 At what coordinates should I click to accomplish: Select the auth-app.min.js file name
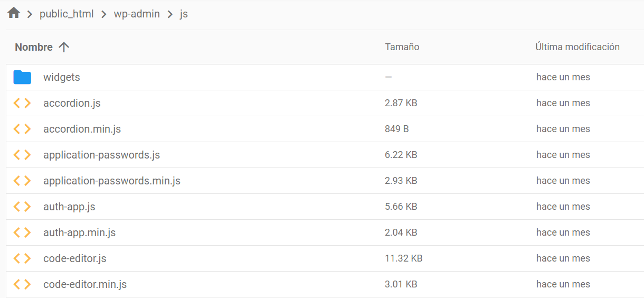(79, 232)
